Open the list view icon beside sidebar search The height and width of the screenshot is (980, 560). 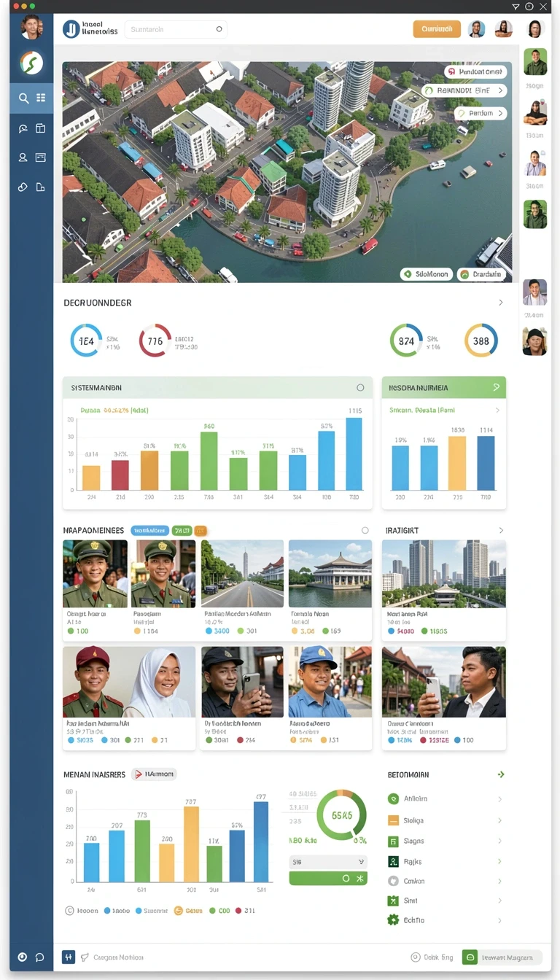(41, 98)
